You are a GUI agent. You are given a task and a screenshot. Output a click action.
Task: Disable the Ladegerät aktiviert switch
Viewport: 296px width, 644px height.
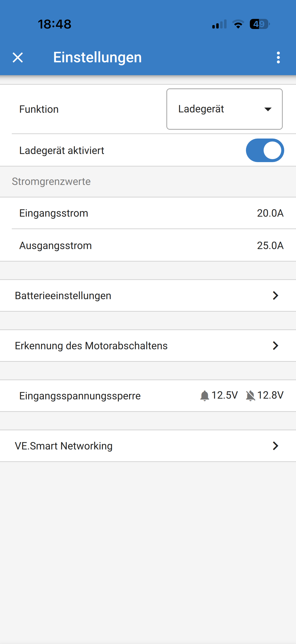(265, 150)
